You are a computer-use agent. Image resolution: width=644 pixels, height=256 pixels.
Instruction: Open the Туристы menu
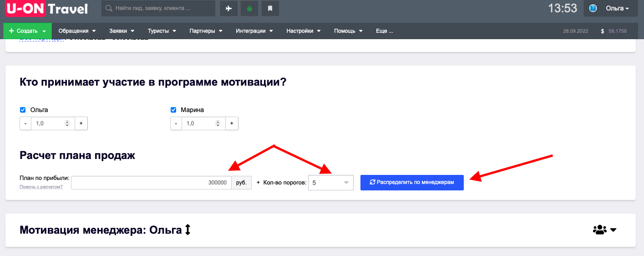[162, 31]
